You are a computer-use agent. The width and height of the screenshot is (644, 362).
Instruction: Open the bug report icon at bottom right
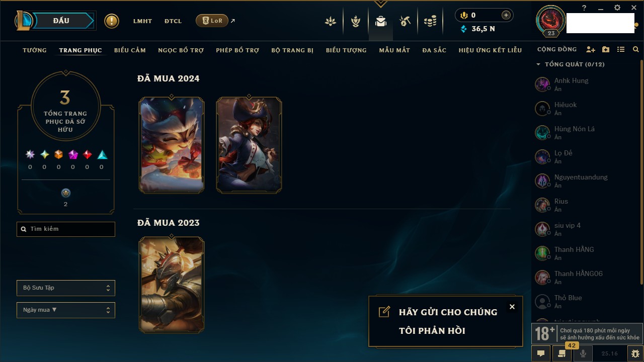pyautogui.click(x=635, y=353)
